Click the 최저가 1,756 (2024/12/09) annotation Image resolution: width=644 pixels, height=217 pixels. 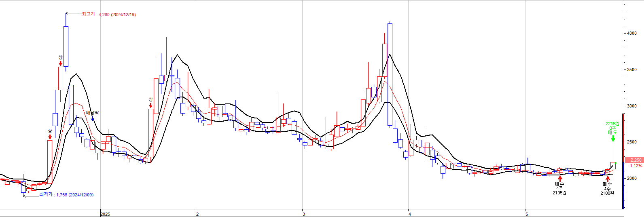click(x=66, y=195)
